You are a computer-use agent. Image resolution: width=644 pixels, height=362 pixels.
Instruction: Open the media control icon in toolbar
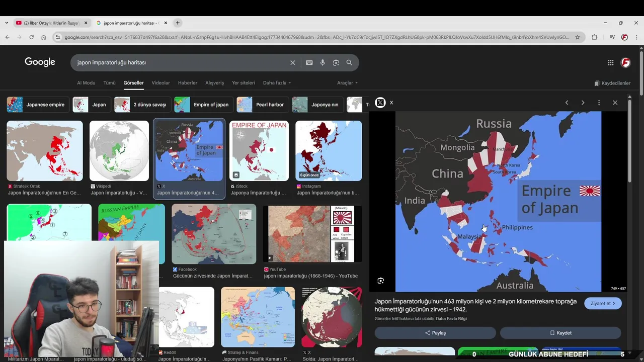click(612, 37)
